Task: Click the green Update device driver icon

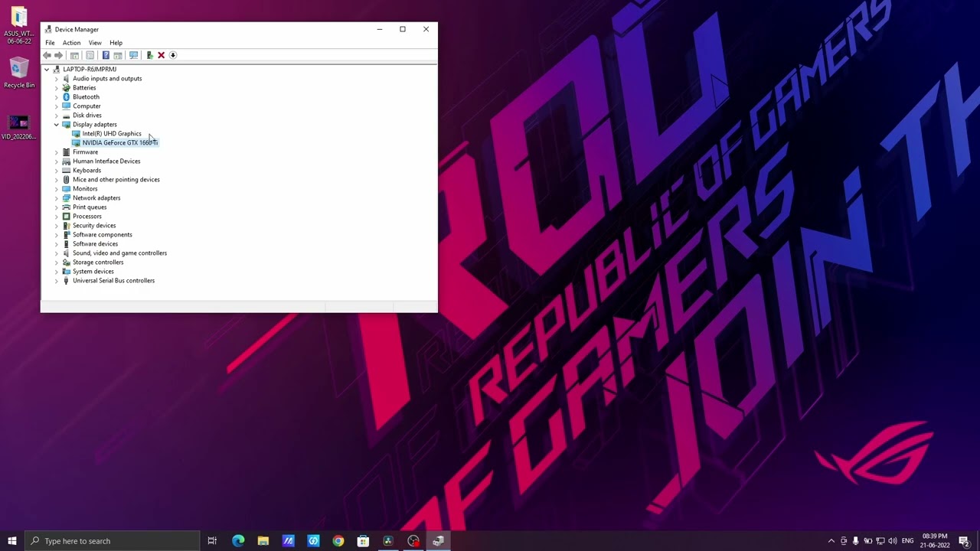Action: tap(149, 55)
